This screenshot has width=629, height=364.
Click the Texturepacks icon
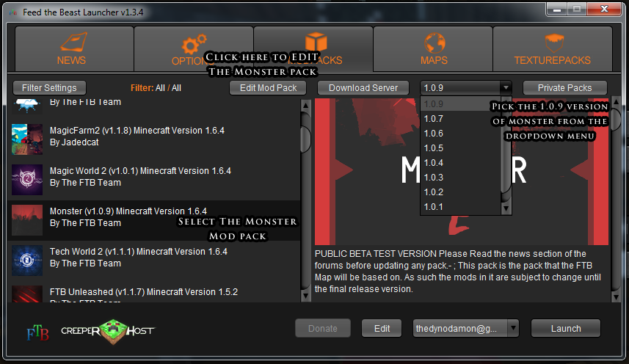tap(554, 43)
